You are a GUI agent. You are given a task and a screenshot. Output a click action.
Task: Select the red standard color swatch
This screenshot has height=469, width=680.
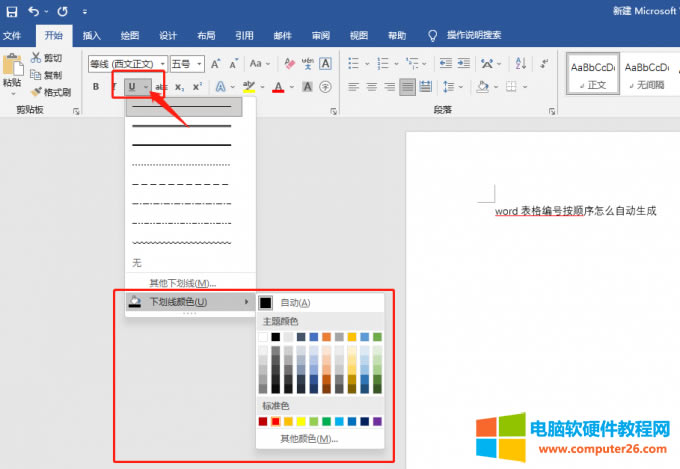276,422
